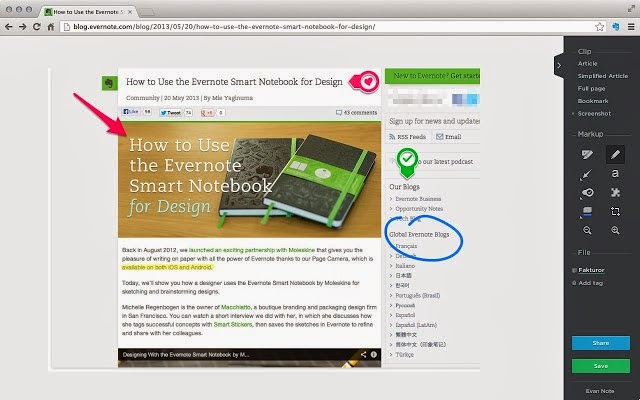
Task: Open the Fakturor notebook selector
Action: 590,270
